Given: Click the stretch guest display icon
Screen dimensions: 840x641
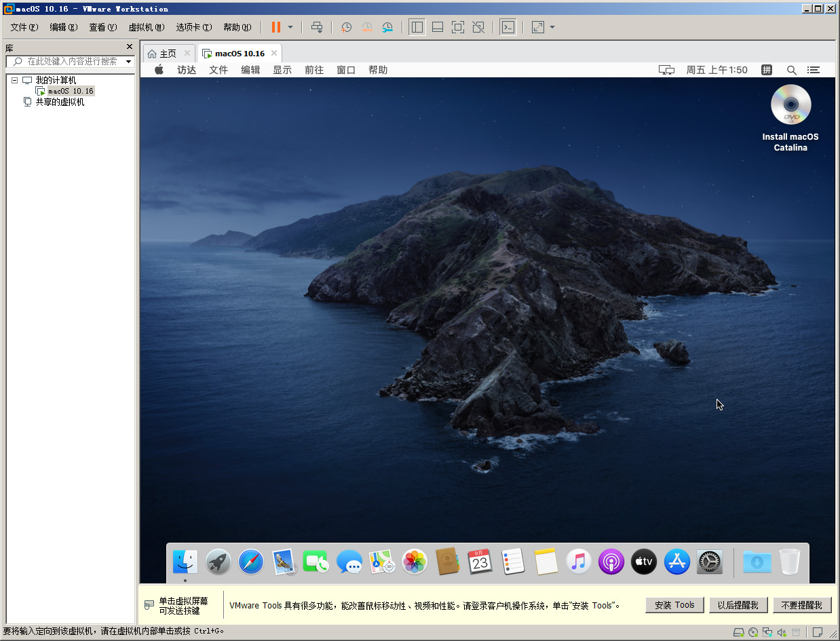Looking at the screenshot, I should click(538, 27).
